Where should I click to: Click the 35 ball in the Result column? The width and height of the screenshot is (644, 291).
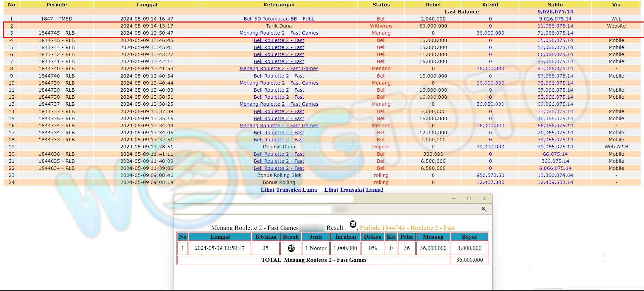(x=291, y=248)
